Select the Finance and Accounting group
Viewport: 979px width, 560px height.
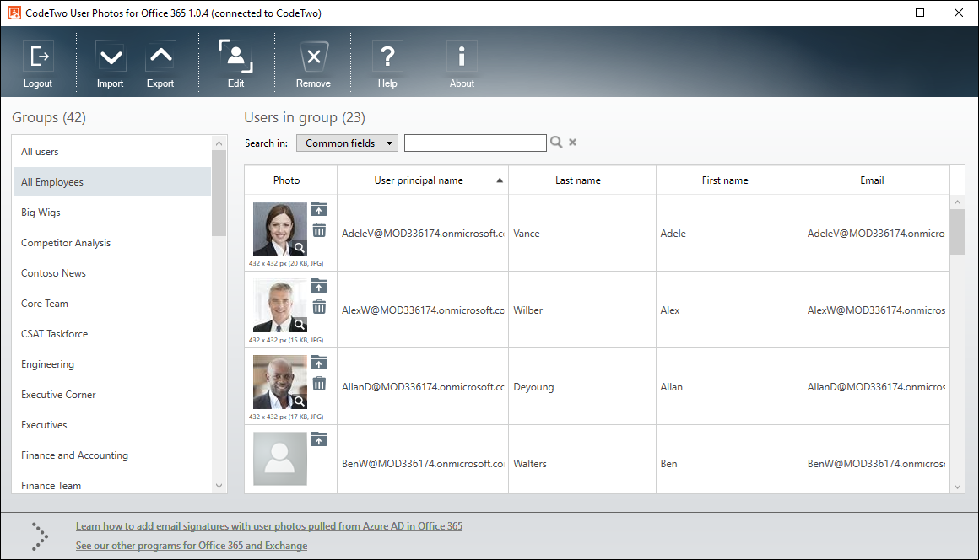(x=112, y=455)
